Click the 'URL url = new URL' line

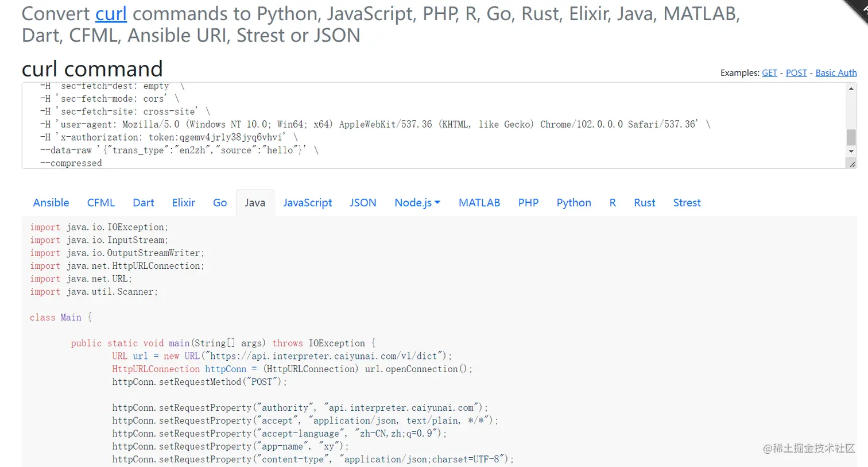click(282, 356)
